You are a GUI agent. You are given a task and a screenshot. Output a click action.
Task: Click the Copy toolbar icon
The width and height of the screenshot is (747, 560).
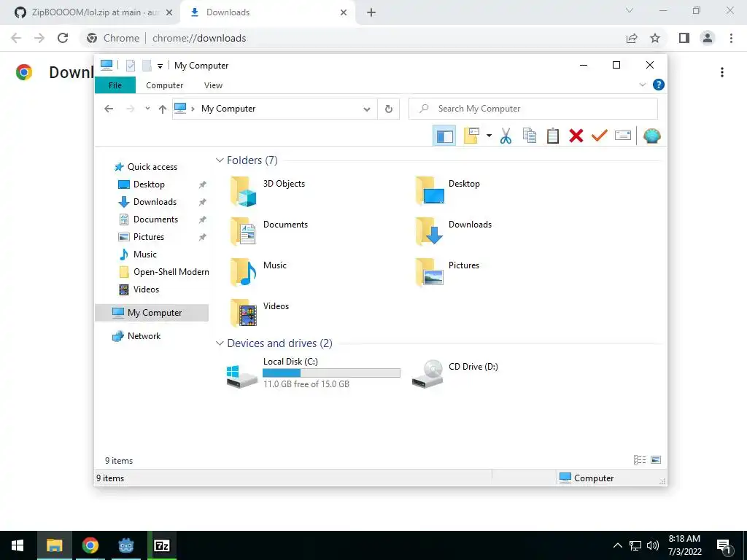[530, 136]
